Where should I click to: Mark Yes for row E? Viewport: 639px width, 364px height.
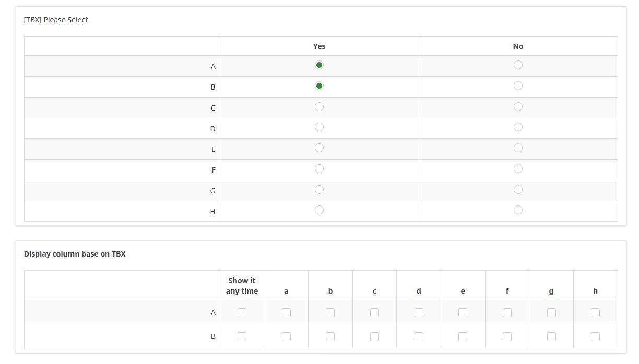(x=319, y=148)
